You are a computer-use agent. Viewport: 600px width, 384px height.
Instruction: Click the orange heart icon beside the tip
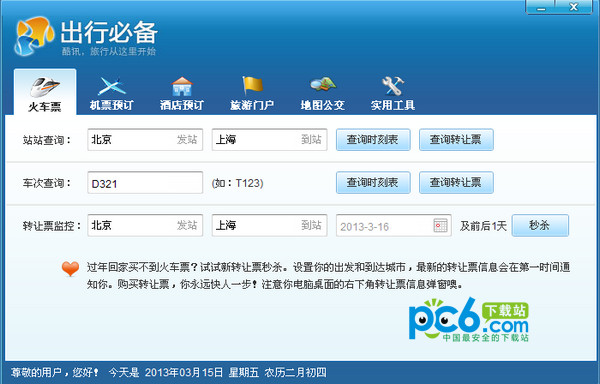(70, 268)
